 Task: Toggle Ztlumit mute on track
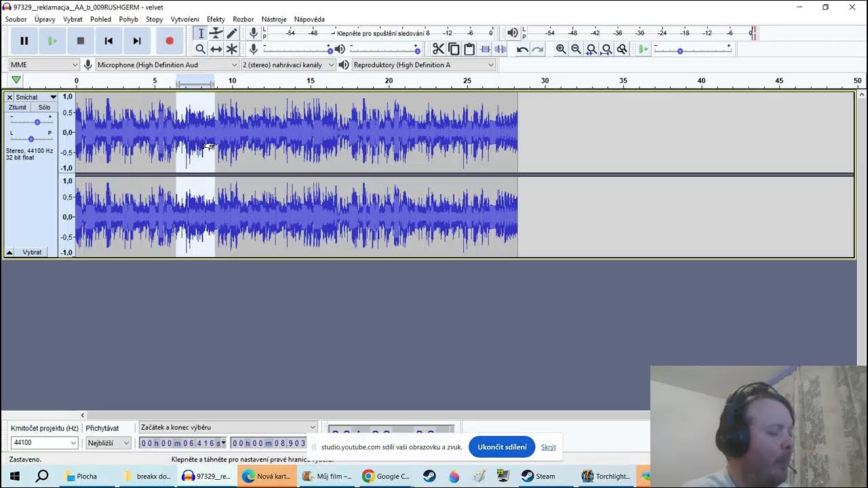18,107
